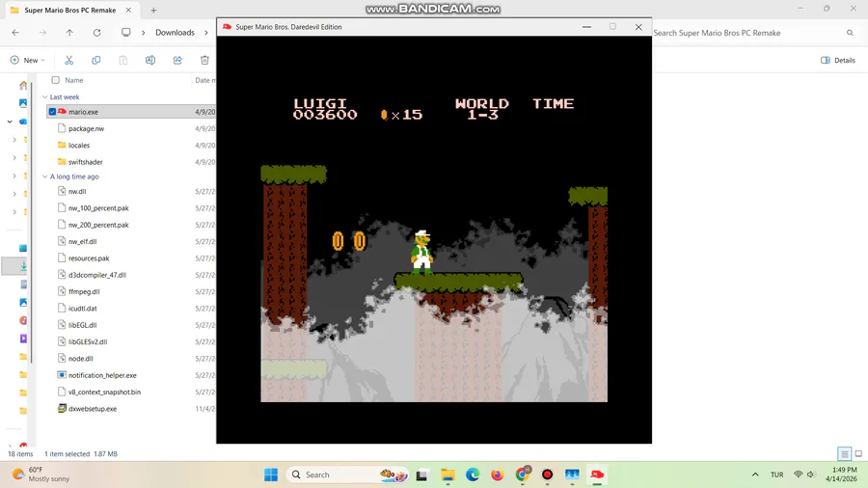Switch Explorer to the details list view
This screenshot has width=868, height=488.
[844, 453]
